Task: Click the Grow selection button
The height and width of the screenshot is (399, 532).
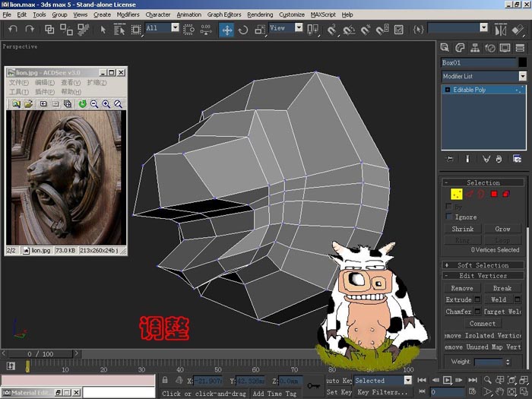Action: click(x=502, y=229)
